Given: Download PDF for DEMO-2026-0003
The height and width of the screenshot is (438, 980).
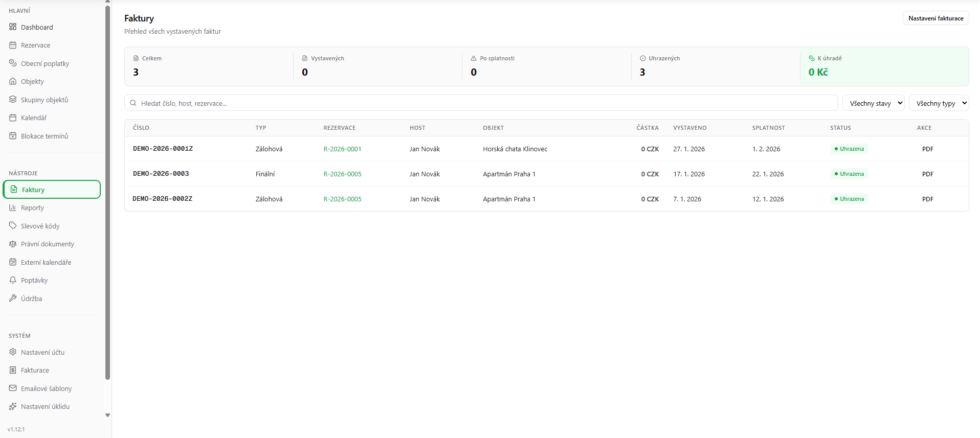Looking at the screenshot, I should coord(927,174).
